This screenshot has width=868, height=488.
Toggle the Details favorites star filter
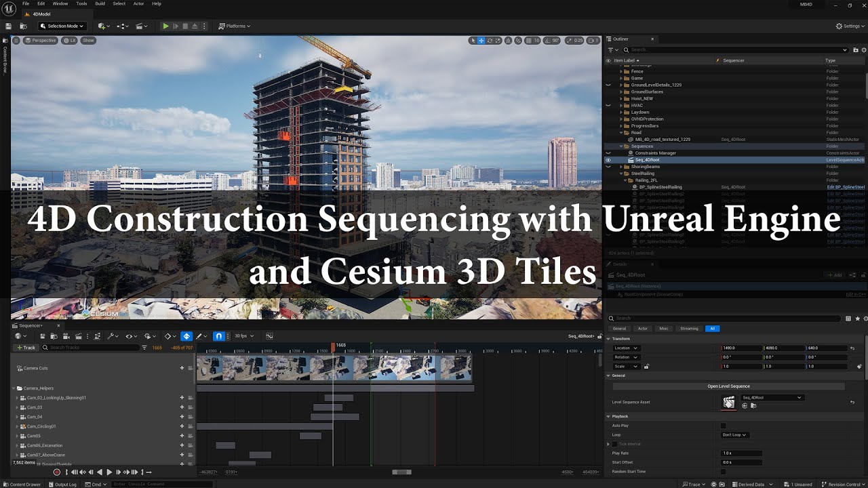point(858,319)
